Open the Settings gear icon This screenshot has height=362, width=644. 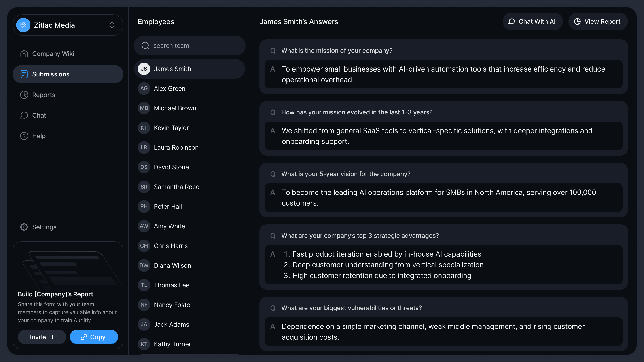[x=24, y=227]
